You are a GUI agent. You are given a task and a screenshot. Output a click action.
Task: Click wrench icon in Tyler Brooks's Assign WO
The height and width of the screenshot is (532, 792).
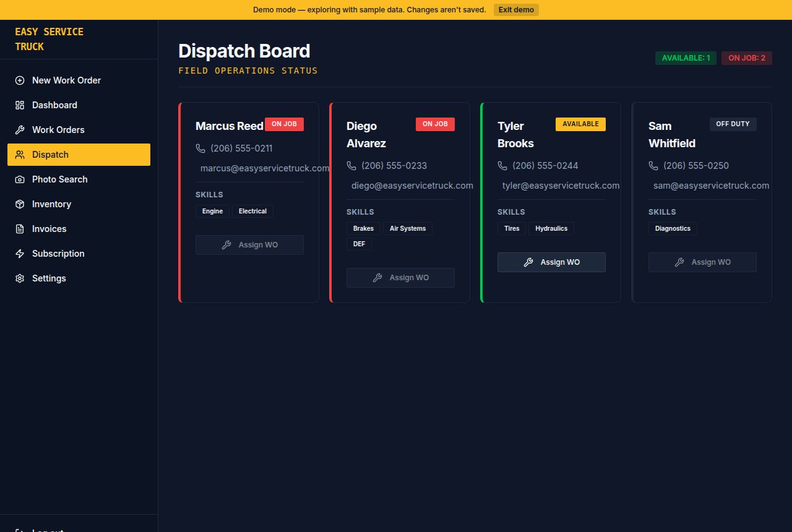[x=528, y=262]
